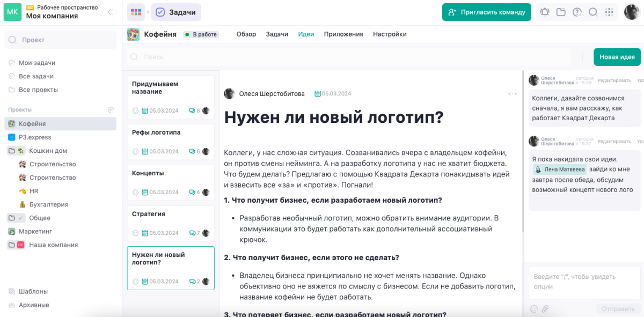Viewport: 644px width, 317px height.
Task: Click the help question mark icon
Action: 576,12
